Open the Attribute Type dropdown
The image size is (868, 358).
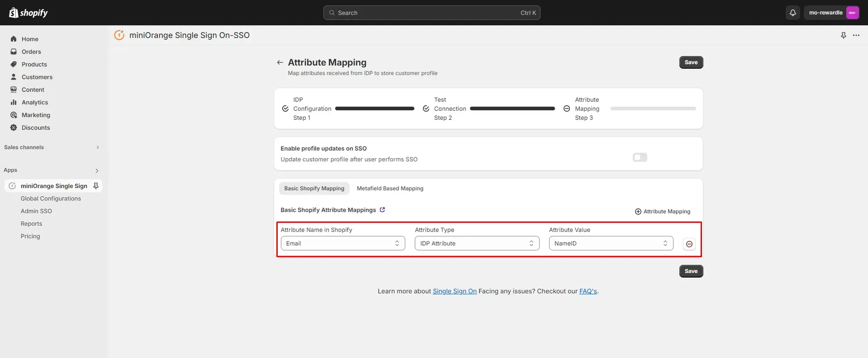pyautogui.click(x=477, y=243)
